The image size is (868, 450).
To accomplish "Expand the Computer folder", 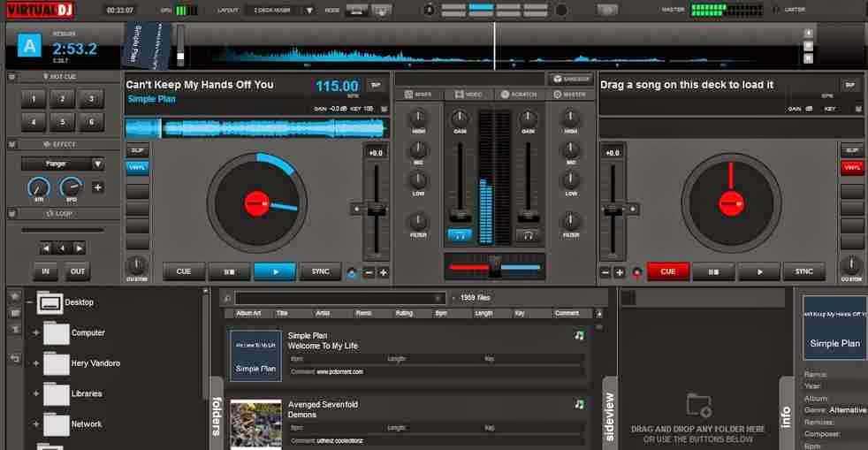I will click(36, 333).
